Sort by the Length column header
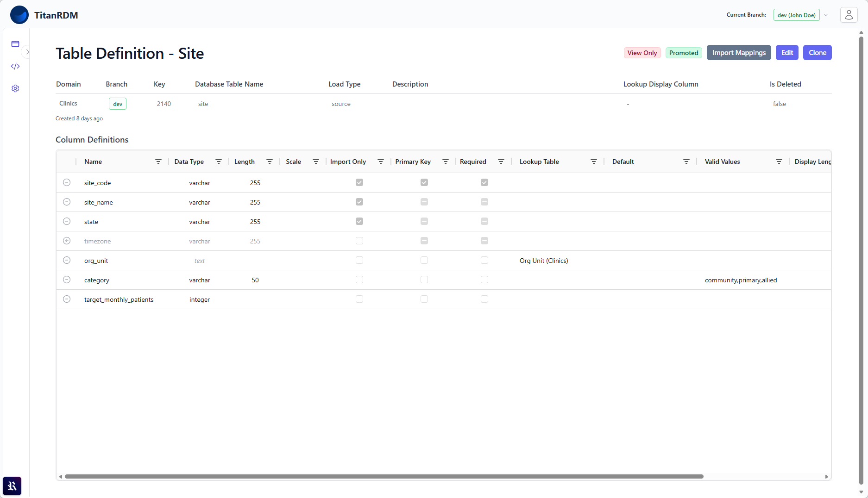The image size is (868, 498). (x=245, y=162)
